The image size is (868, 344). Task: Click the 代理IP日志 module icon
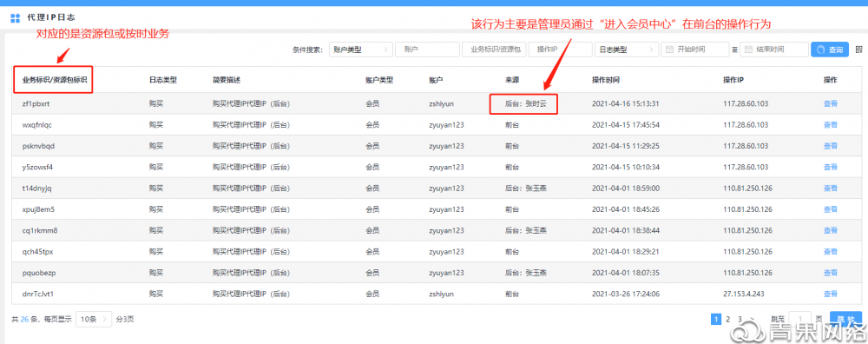(16, 18)
